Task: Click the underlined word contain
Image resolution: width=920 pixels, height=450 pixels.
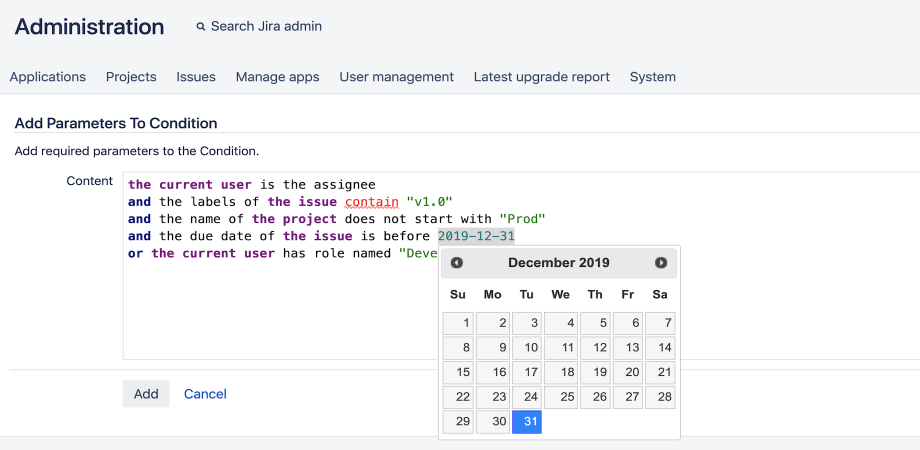Action: [x=372, y=202]
